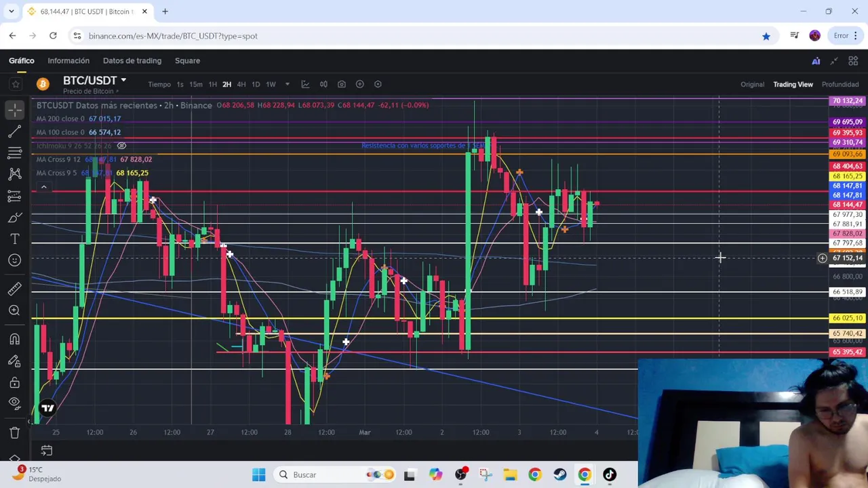Image resolution: width=868 pixels, height=488 pixels.
Task: Open the technical indicators icon
Action: click(305, 84)
